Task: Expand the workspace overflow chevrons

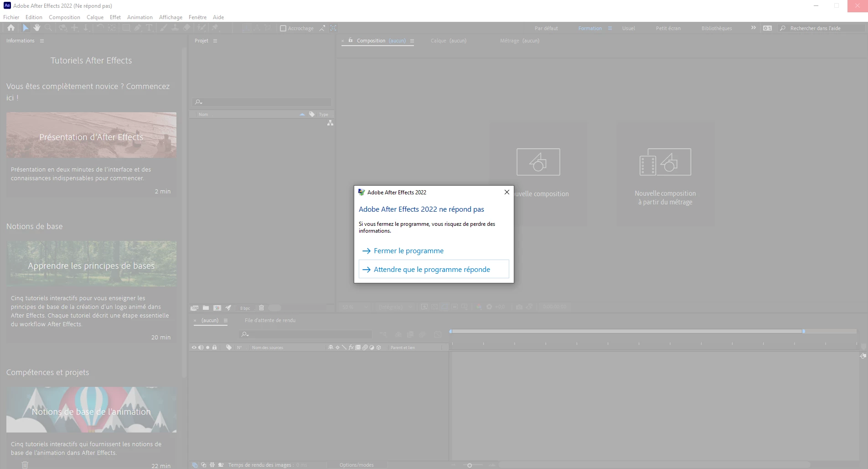Action: point(754,28)
